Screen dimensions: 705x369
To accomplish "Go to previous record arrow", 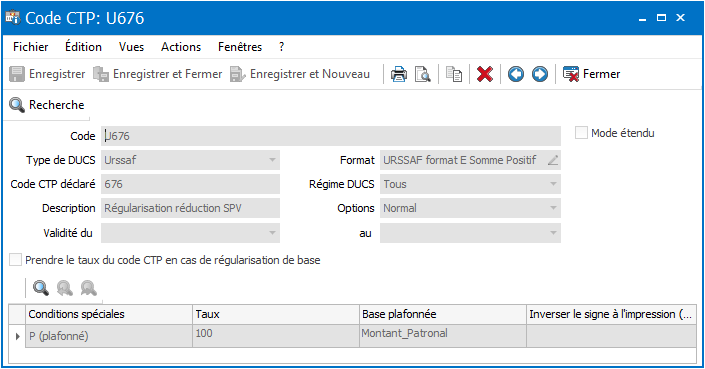I will pyautogui.click(x=516, y=74).
